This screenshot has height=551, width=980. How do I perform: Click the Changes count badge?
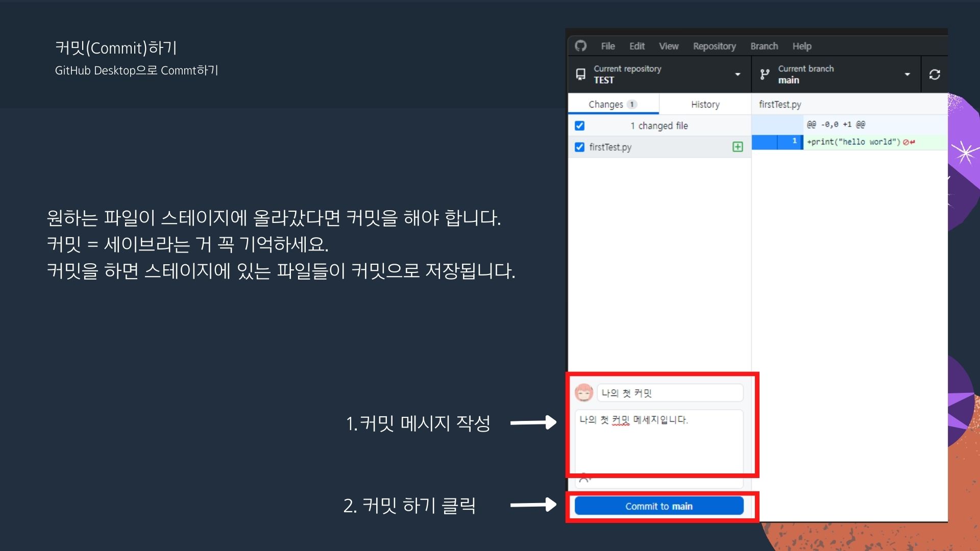click(x=632, y=104)
